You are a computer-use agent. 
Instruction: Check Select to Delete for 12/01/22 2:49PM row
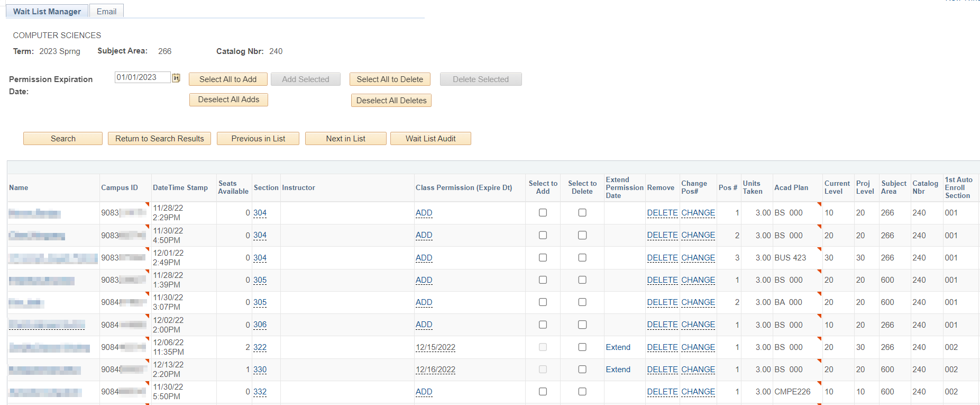coord(582,258)
